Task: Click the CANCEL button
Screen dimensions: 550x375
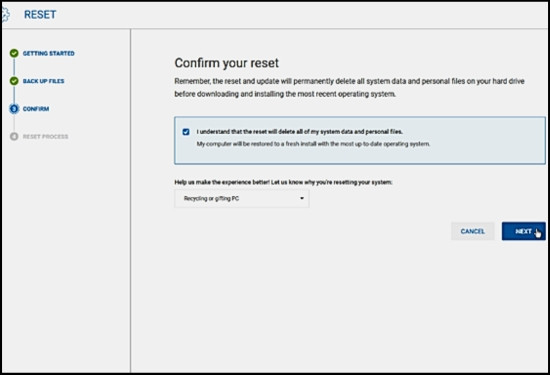Action: pos(472,231)
